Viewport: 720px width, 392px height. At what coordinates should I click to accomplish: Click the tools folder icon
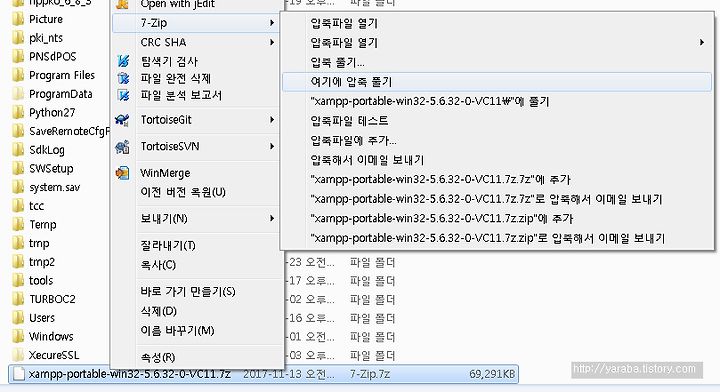tap(18, 280)
